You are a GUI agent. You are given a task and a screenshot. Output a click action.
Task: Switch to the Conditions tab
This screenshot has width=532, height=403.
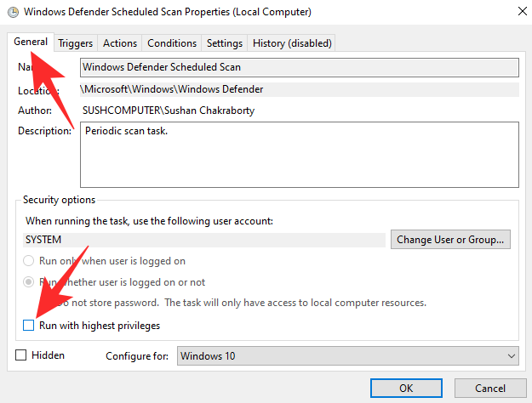[172, 43]
